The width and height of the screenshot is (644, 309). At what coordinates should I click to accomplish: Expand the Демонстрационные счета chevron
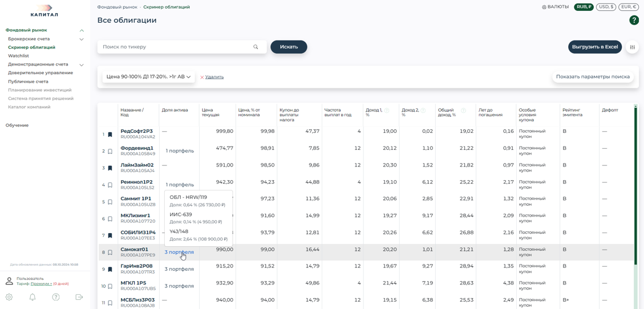(x=82, y=65)
